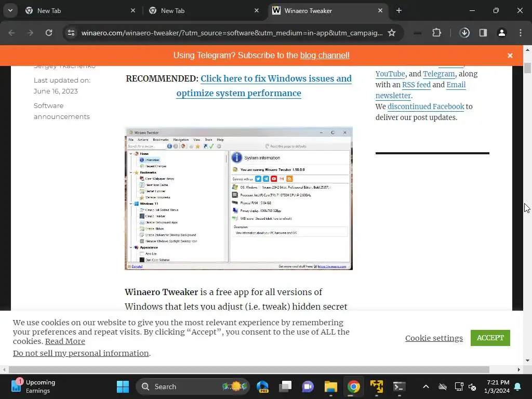Open the network display tray icon
The width and height of the screenshot is (532, 399).
(x=459, y=387)
